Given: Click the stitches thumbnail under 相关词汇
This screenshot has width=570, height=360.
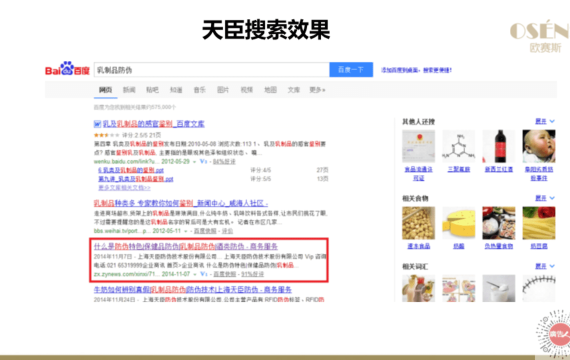Looking at the screenshot, I should 539,288.
